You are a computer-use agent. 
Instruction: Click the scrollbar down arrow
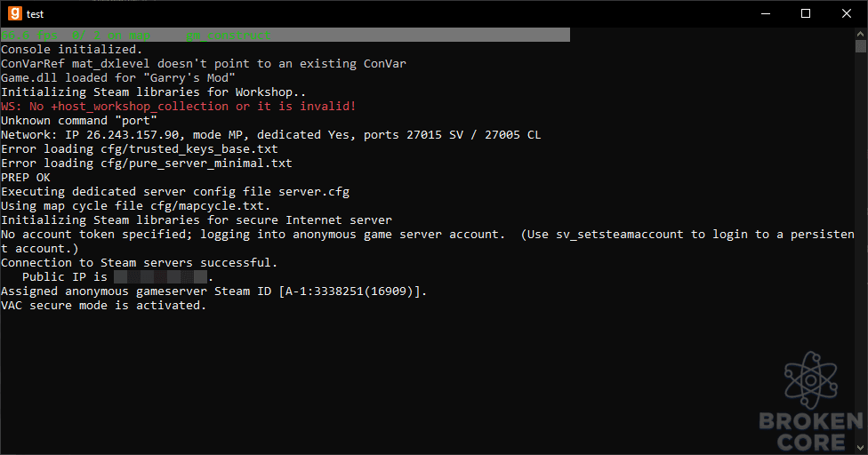point(861,448)
